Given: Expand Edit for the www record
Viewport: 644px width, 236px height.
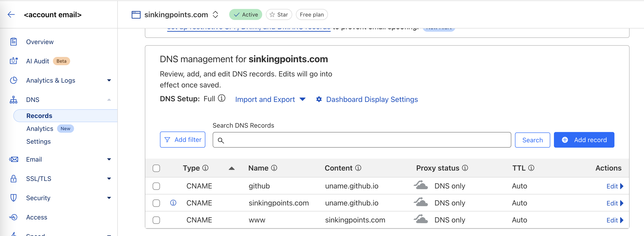Looking at the screenshot, I should pyautogui.click(x=615, y=220).
